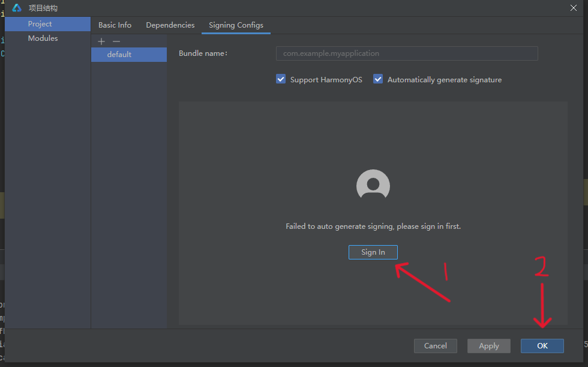Open the Dependencies tab
This screenshot has height=367, width=588.
[170, 25]
